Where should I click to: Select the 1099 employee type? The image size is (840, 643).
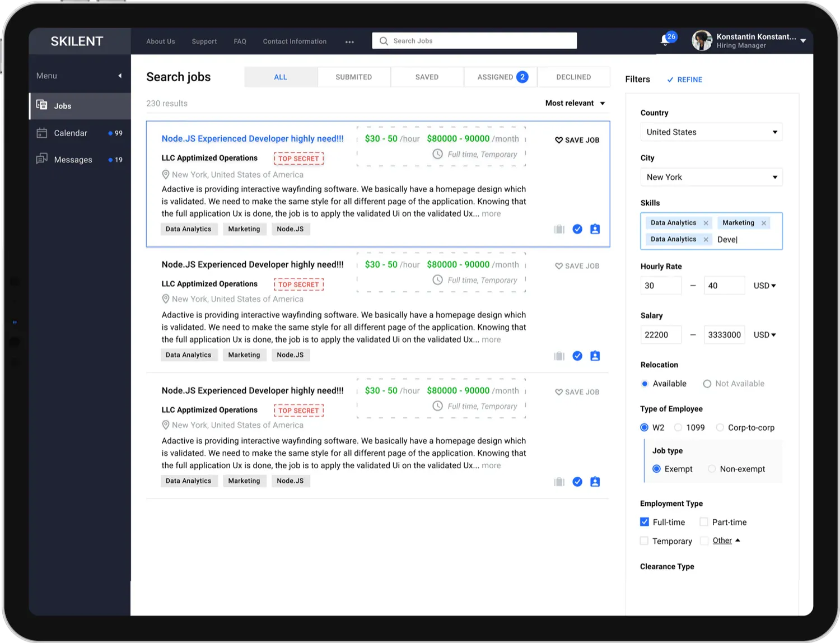point(678,427)
